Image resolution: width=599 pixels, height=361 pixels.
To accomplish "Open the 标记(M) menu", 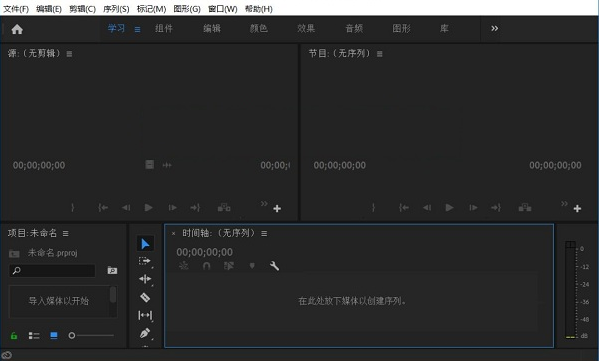I will point(151,9).
